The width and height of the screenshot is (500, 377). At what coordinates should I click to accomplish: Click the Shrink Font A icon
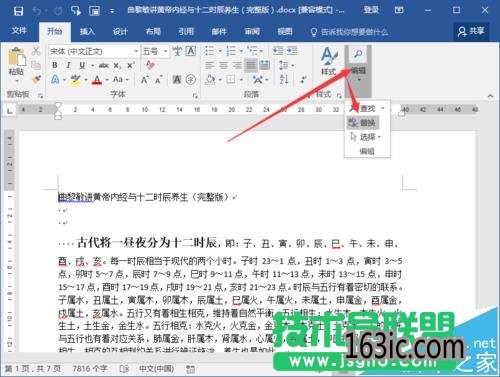tap(158, 80)
